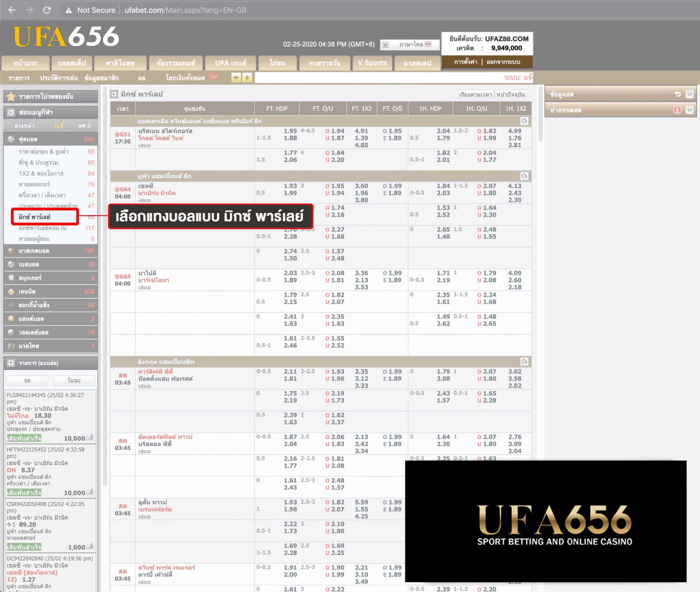The width and height of the screenshot is (700, 592).
Task: Click the เรียงตามเวลา sort button
Action: tap(475, 94)
